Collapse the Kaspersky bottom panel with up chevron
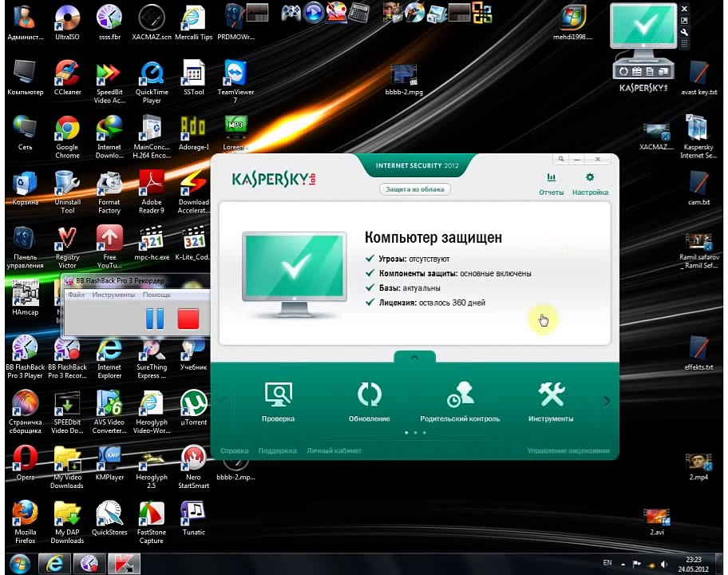This screenshot has height=575, width=728. [x=414, y=357]
